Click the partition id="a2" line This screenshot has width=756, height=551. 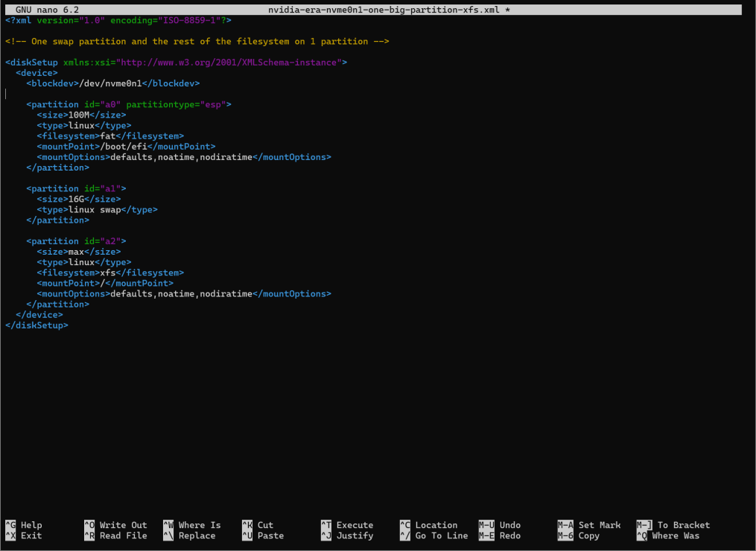(x=76, y=241)
